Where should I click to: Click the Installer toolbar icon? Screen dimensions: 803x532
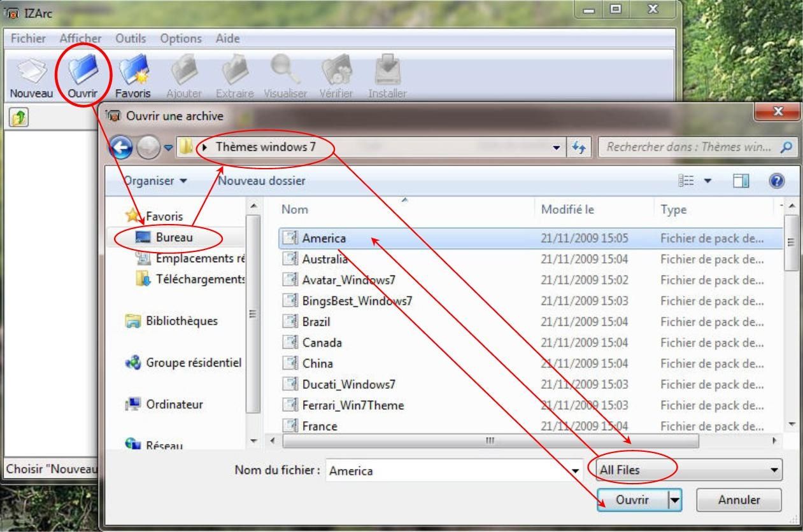[388, 69]
